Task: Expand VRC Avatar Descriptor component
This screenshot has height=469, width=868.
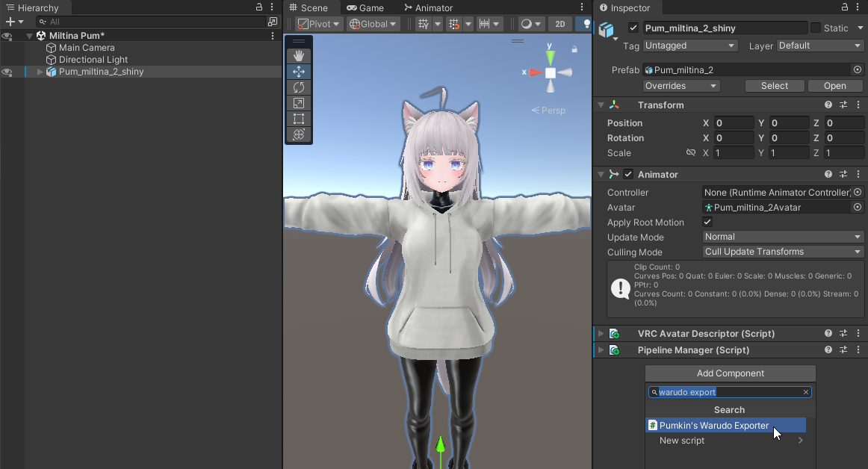Action: (601, 333)
